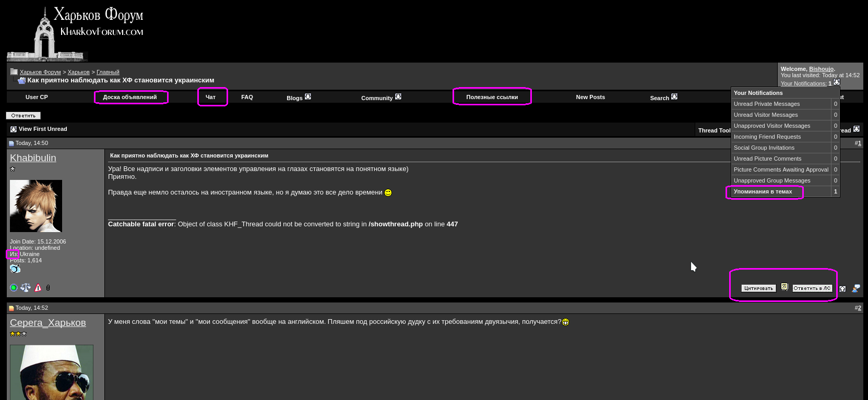Open Полезные ссылки in the navbar
The height and width of the screenshot is (400, 868).
[492, 97]
